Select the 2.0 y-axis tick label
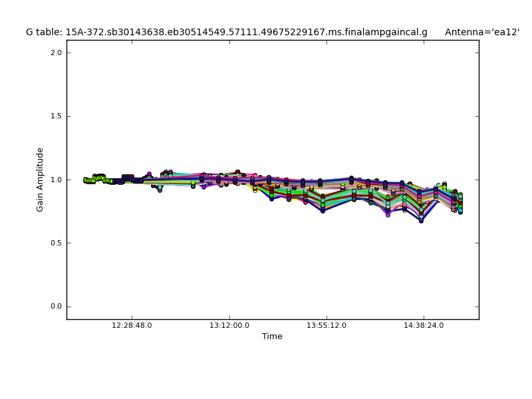Screen dimensions: 532x399 55,53
